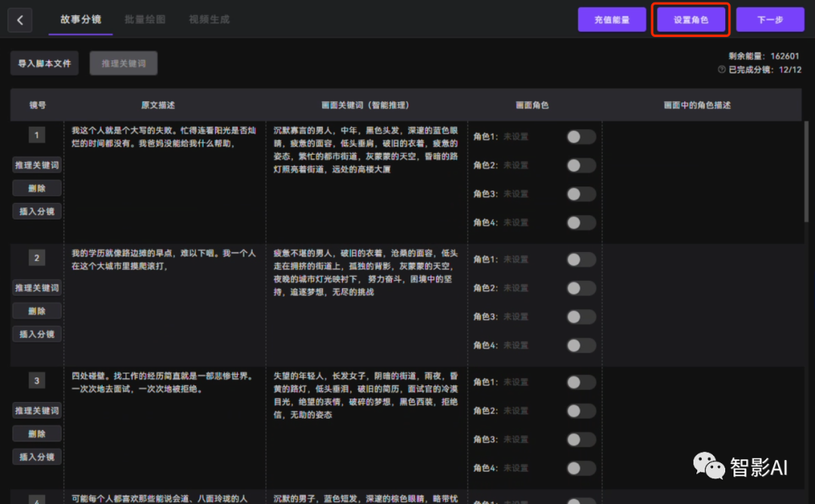This screenshot has width=815, height=504.
Task: Click the shot number 3 badge
Action: [36, 380]
